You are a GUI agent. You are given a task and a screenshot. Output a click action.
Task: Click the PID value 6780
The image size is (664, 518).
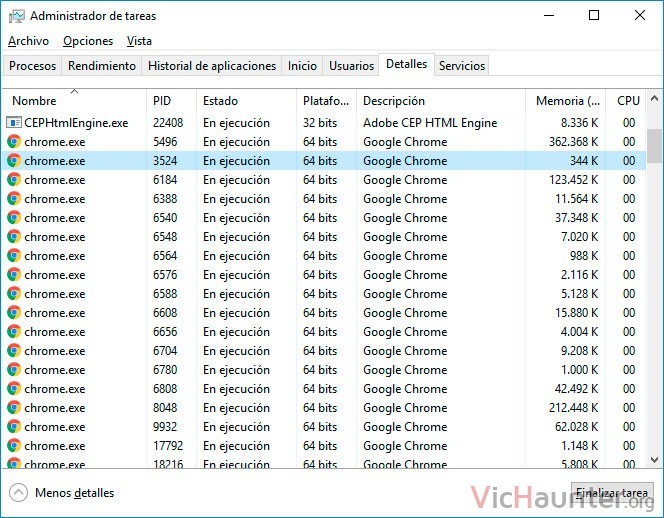pos(165,370)
